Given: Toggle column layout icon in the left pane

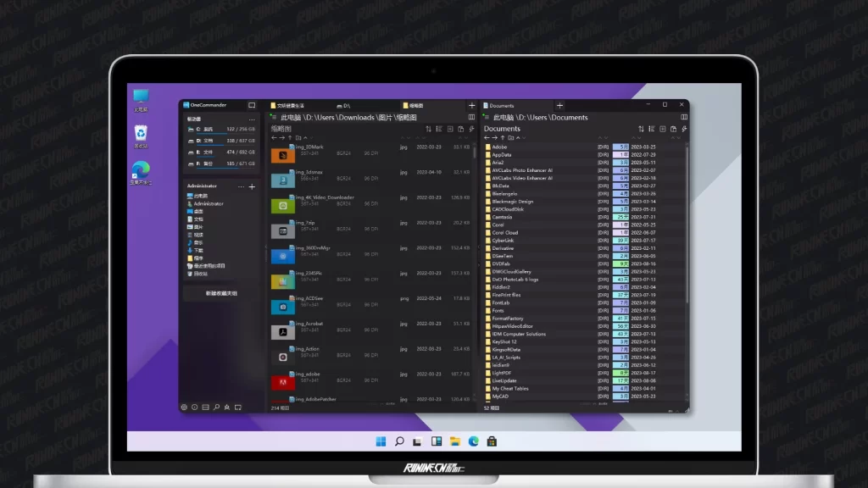Looking at the screenshot, I should (471, 117).
